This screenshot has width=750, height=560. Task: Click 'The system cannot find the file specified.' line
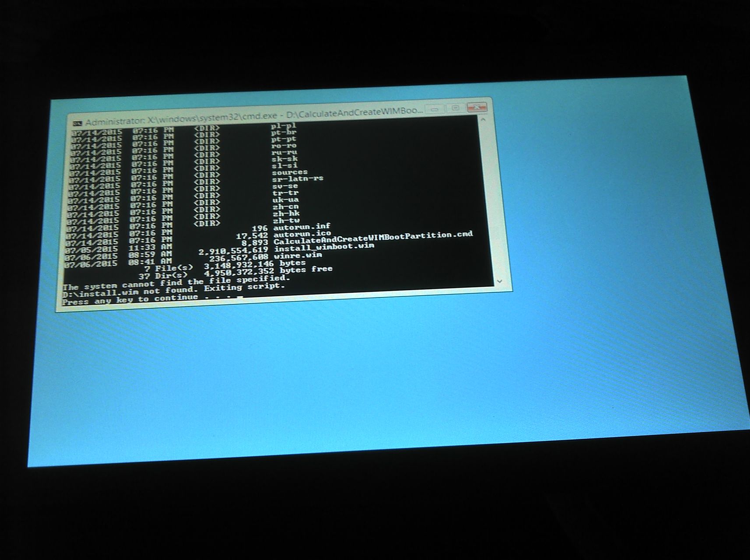(176, 282)
